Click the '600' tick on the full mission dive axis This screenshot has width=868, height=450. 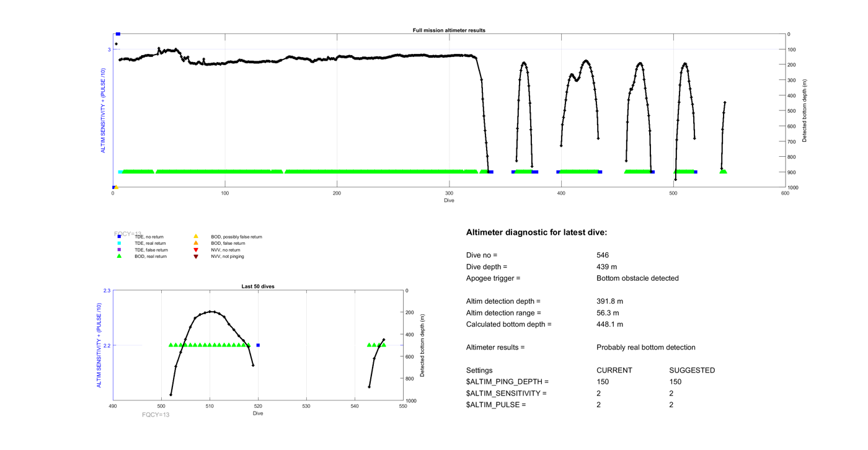point(785,193)
